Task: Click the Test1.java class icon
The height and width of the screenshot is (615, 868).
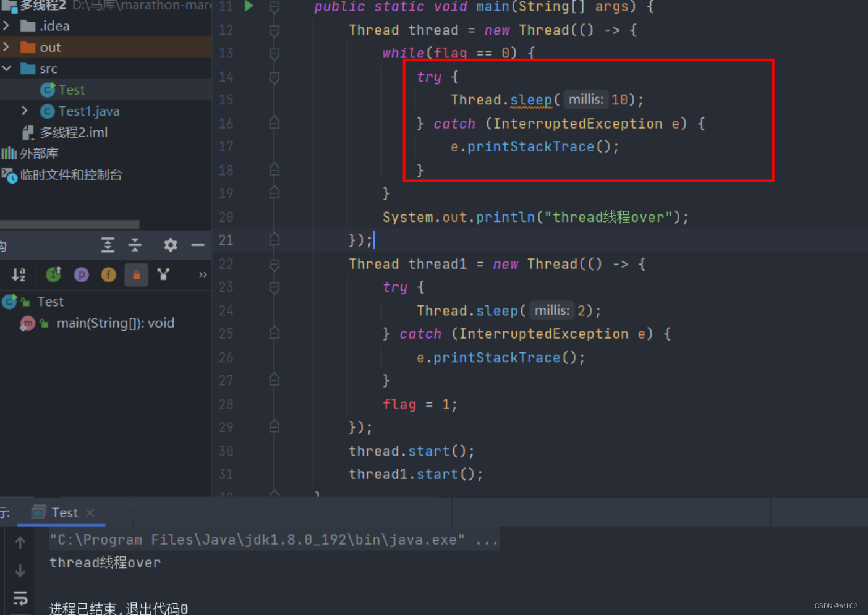Action: pos(48,111)
